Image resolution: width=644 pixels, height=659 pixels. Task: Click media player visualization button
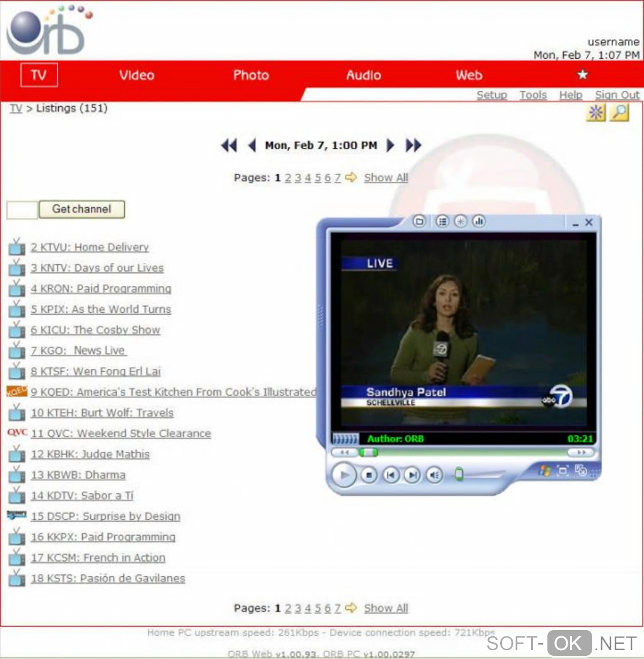click(460, 221)
